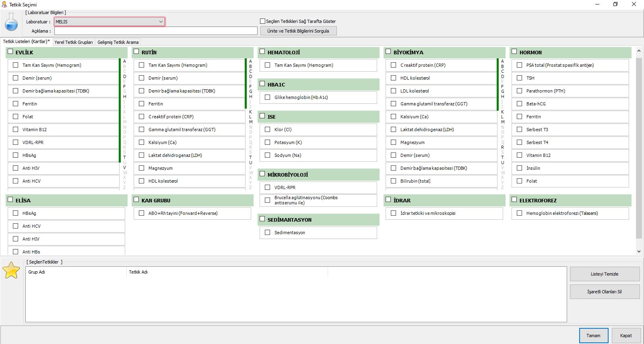Enable Seçilen Tetkikleri Sağ Tarafta Göster
Screen dimensions: 644x344
(x=263, y=21)
